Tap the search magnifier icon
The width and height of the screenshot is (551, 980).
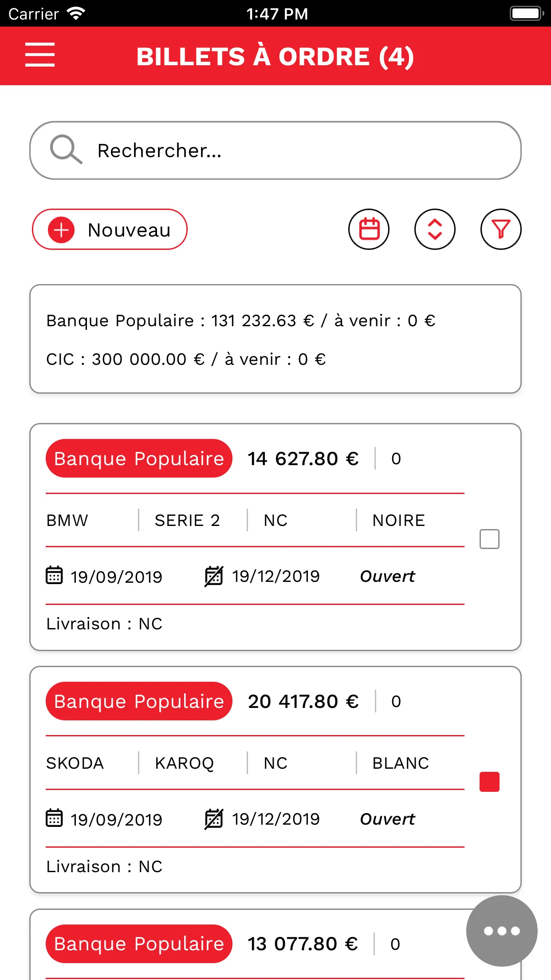[66, 150]
